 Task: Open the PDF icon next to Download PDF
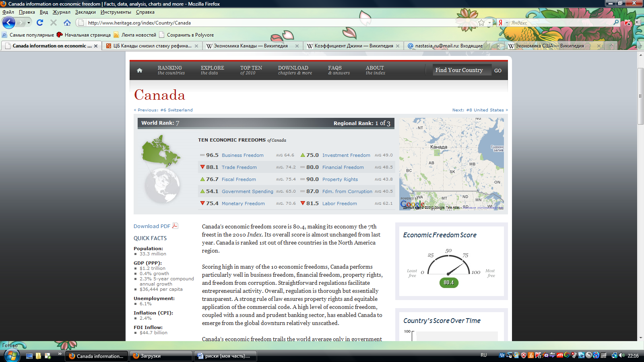[x=175, y=226]
